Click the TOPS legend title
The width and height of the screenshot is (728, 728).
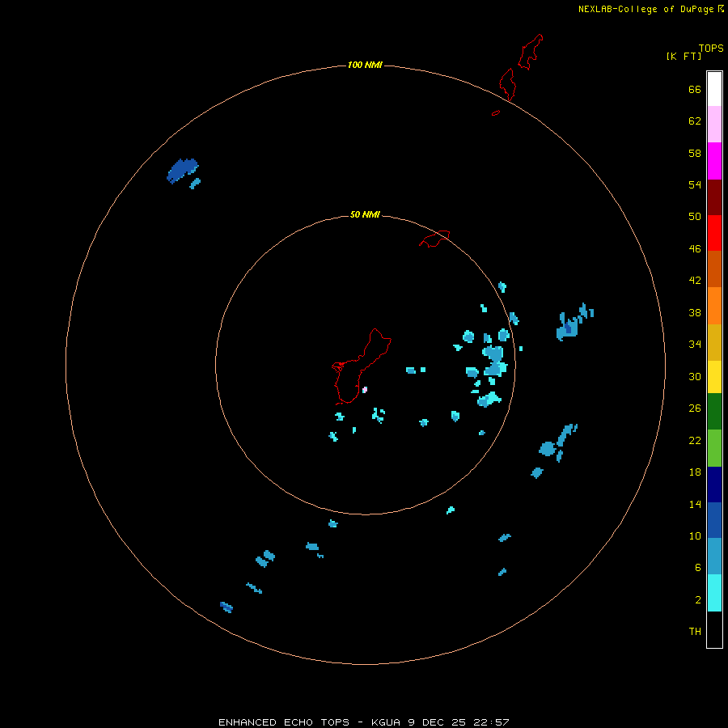tap(711, 48)
